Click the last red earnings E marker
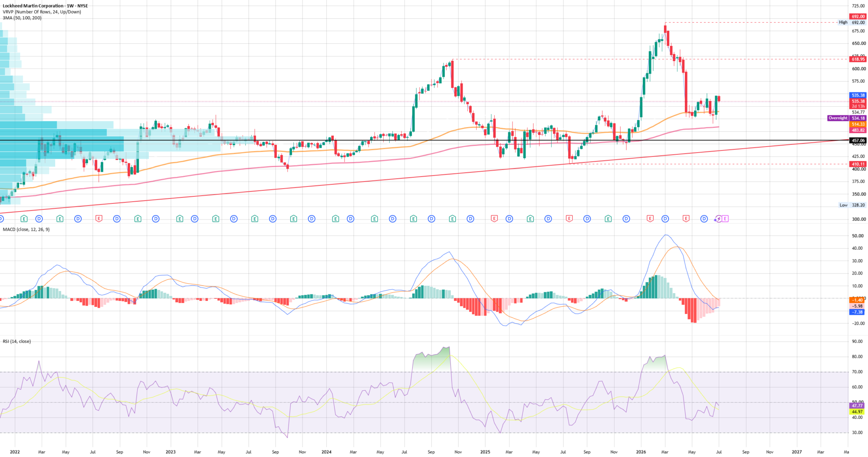Image resolution: width=868 pixels, height=457 pixels. [686, 219]
